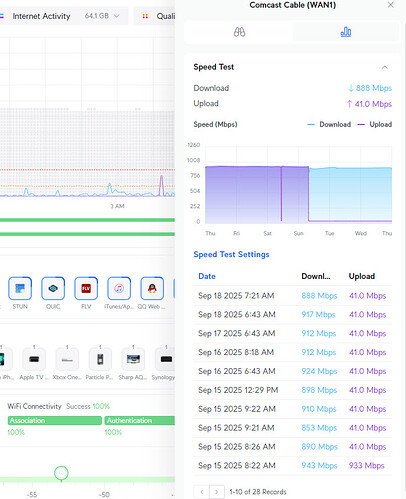The height and width of the screenshot is (499, 406).
Task: Click the Upload column header in table
Action: coord(362,276)
